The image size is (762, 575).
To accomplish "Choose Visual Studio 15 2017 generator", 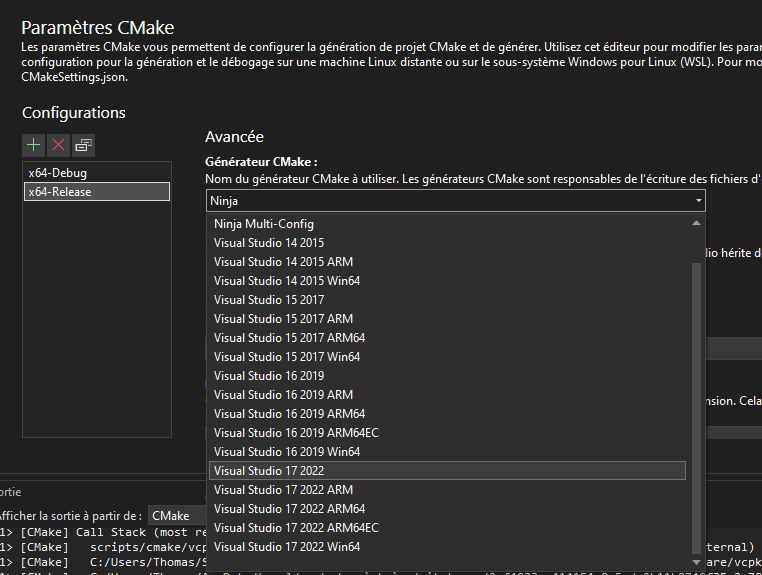I will pyautogui.click(x=268, y=300).
